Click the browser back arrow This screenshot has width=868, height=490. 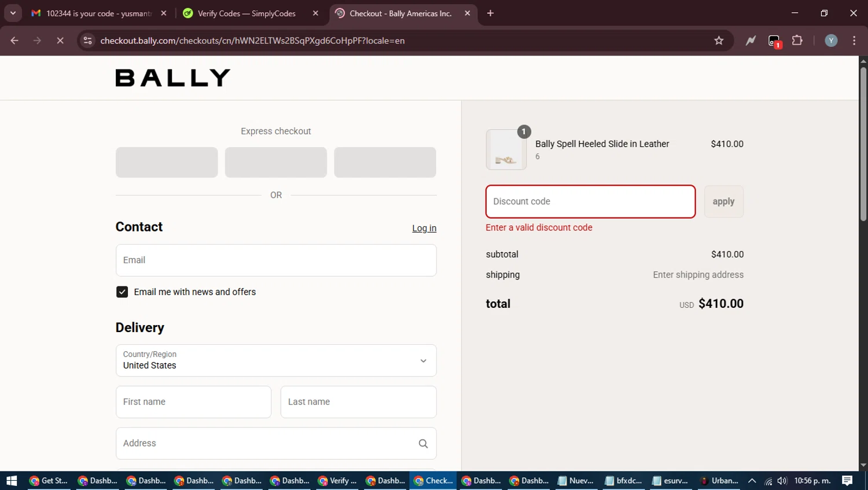point(14,40)
